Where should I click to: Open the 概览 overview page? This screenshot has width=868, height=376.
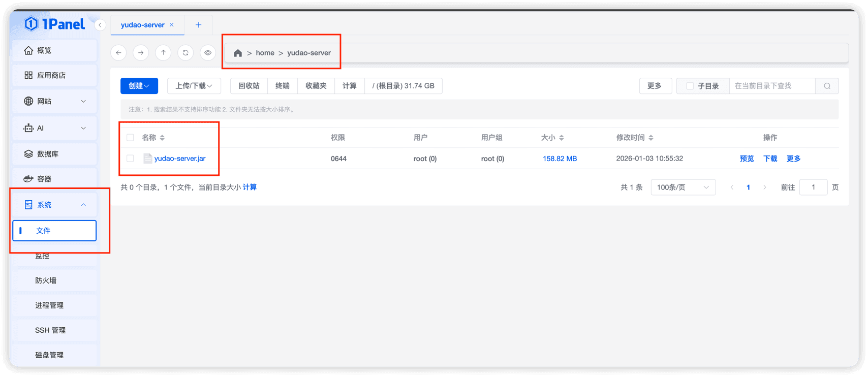click(x=54, y=50)
